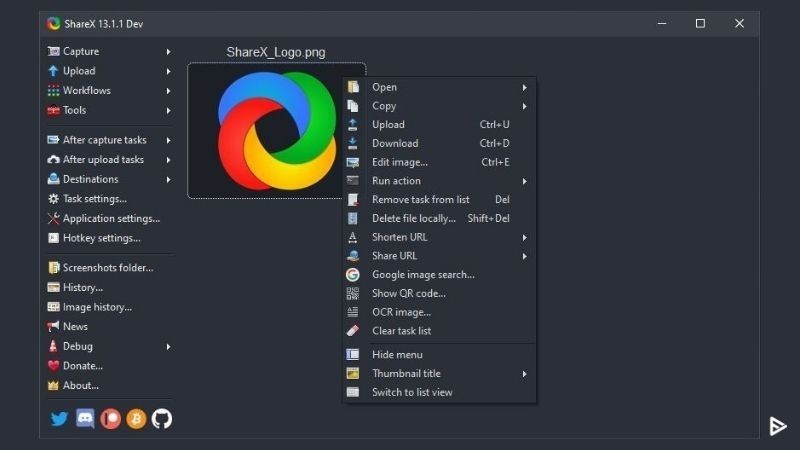800x450 pixels.
Task: Click the Google image search icon
Action: (x=353, y=275)
